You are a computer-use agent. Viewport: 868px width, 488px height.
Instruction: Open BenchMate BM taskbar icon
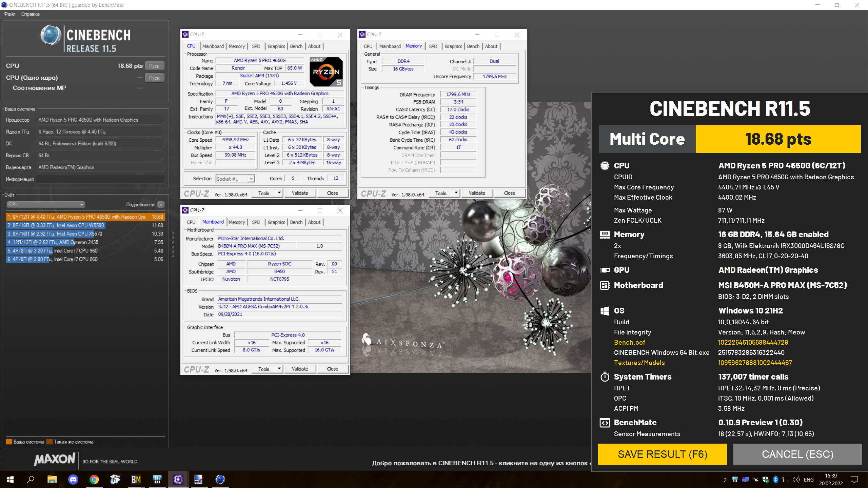[136, 480]
